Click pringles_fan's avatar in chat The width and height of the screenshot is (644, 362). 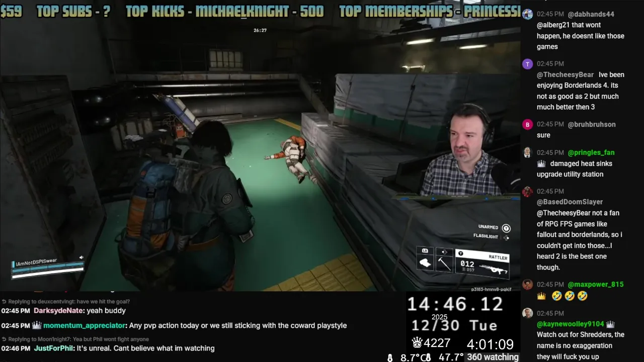(527, 152)
